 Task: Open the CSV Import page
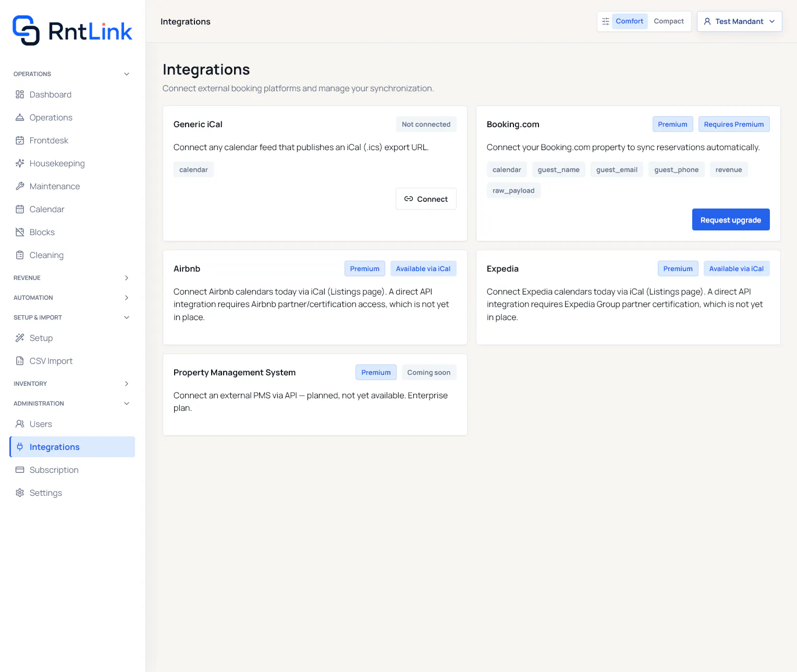point(72,361)
